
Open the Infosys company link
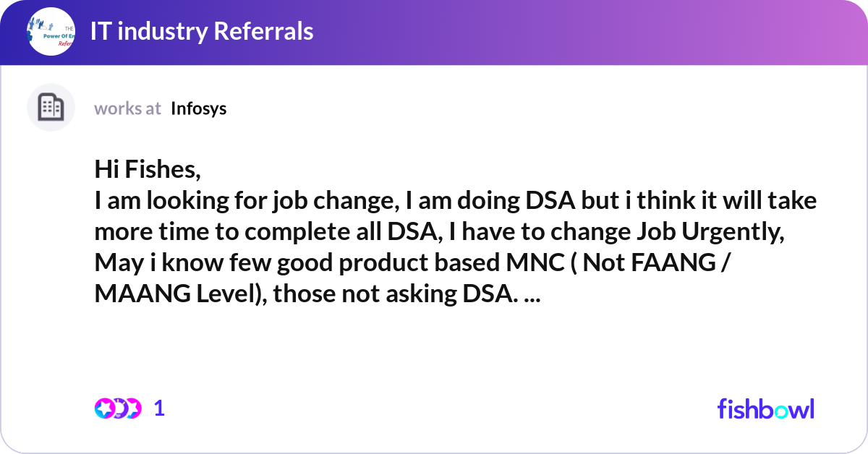(199, 108)
